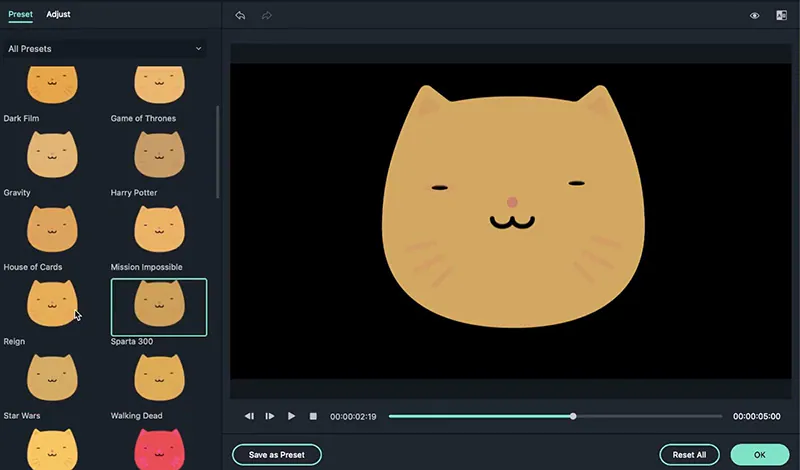This screenshot has height=470, width=800.
Task: Click the unplayed portion of the progress bar
Action: click(649, 416)
